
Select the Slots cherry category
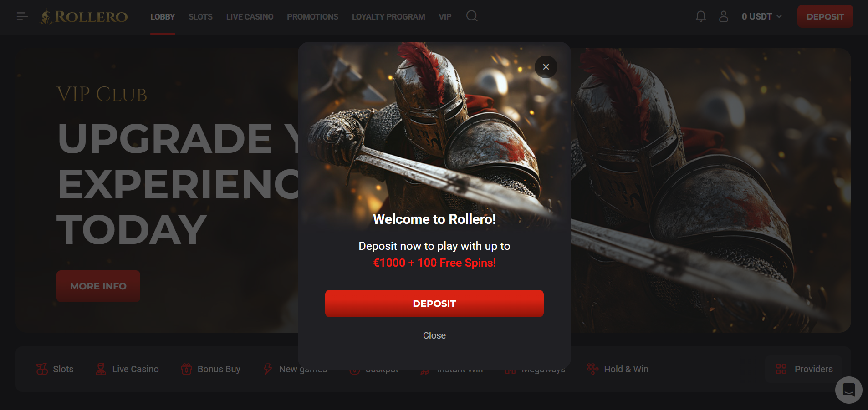[55, 369]
